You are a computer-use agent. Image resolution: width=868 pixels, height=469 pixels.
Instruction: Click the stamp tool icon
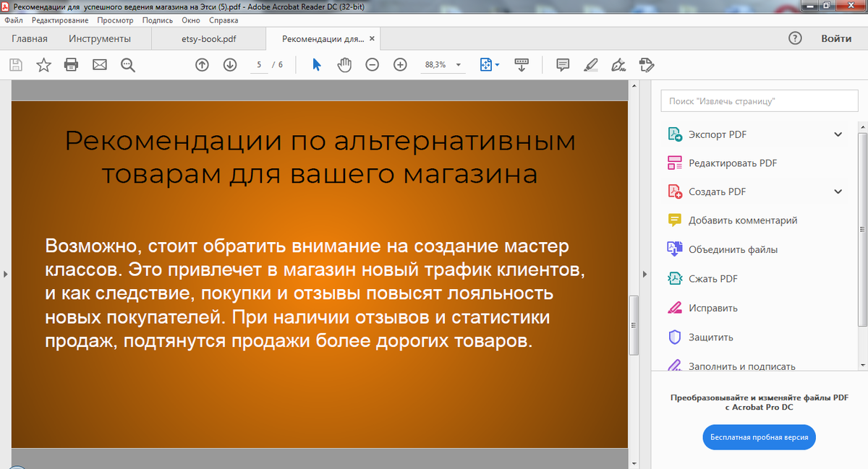pyautogui.click(x=647, y=65)
